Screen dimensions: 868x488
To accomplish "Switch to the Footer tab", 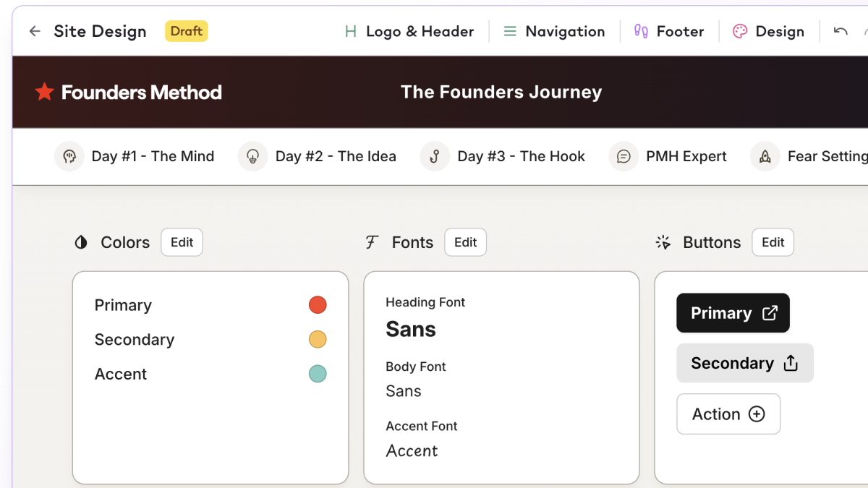I will pos(669,31).
